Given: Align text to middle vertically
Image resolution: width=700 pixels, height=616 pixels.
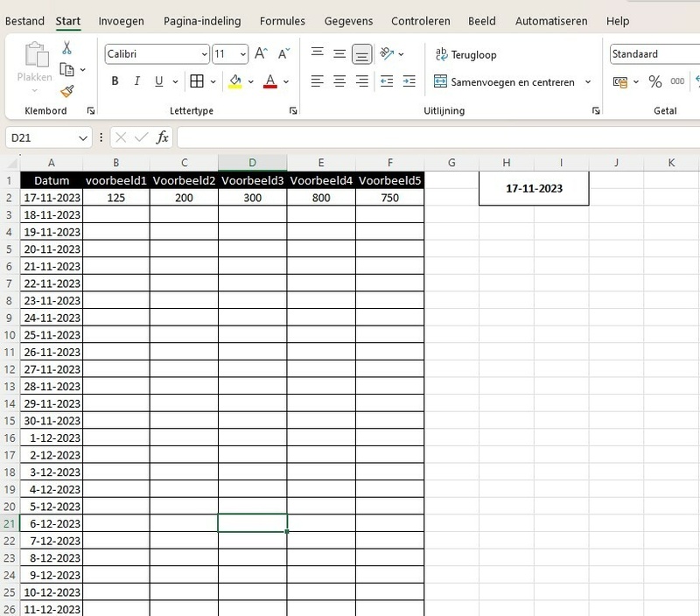Looking at the screenshot, I should tap(339, 54).
